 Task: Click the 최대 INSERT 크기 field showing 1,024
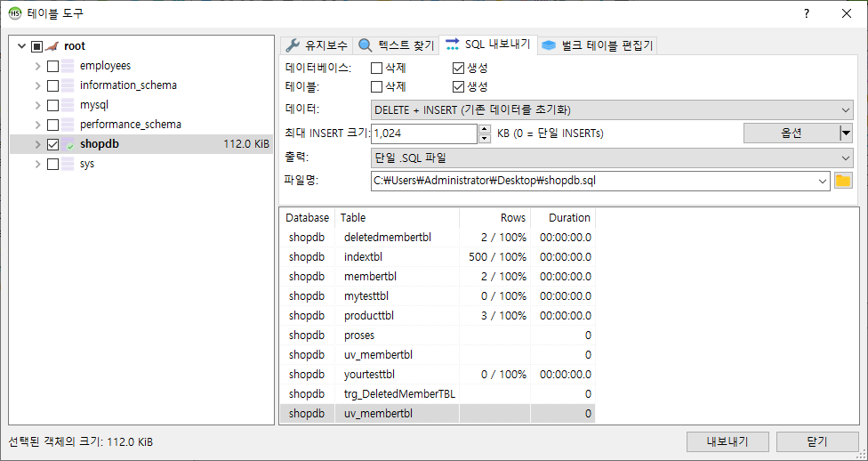point(424,133)
